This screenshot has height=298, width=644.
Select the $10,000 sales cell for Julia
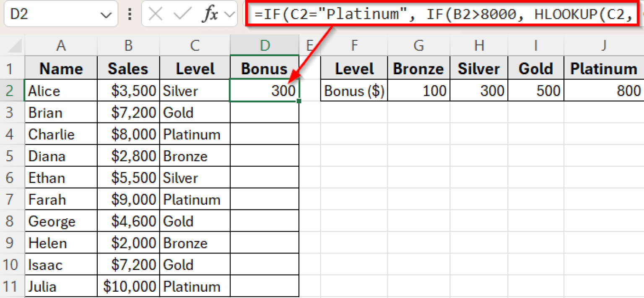128,286
